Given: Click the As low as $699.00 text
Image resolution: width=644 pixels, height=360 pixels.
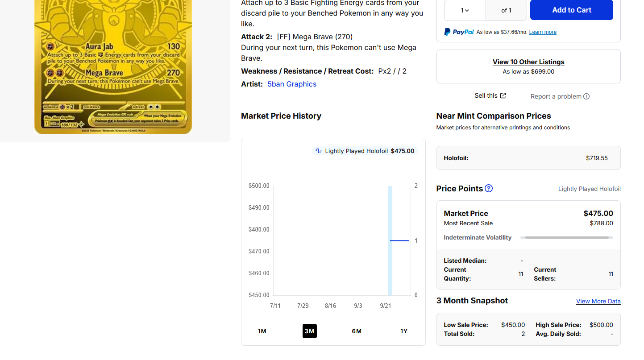Looking at the screenshot, I should click(528, 71).
